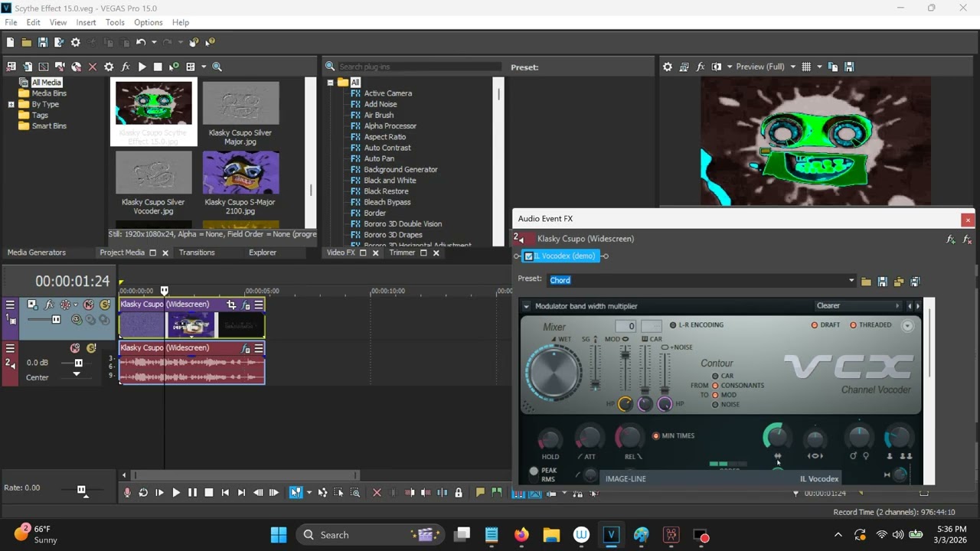This screenshot has width=980, height=551.
Task: Add a plug-in to the audio FX chain
Action: [x=950, y=240]
